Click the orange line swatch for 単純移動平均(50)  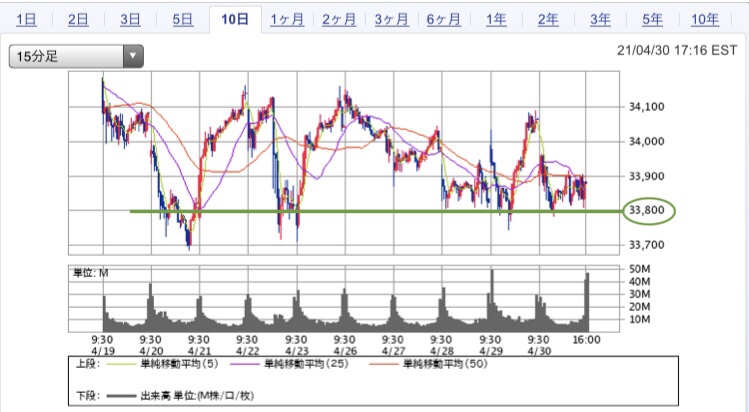(384, 364)
